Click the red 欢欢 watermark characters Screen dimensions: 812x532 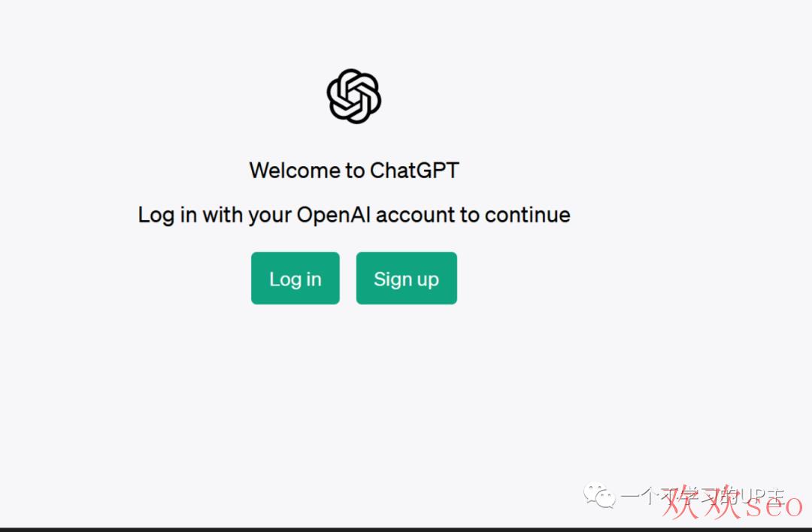click(x=701, y=501)
